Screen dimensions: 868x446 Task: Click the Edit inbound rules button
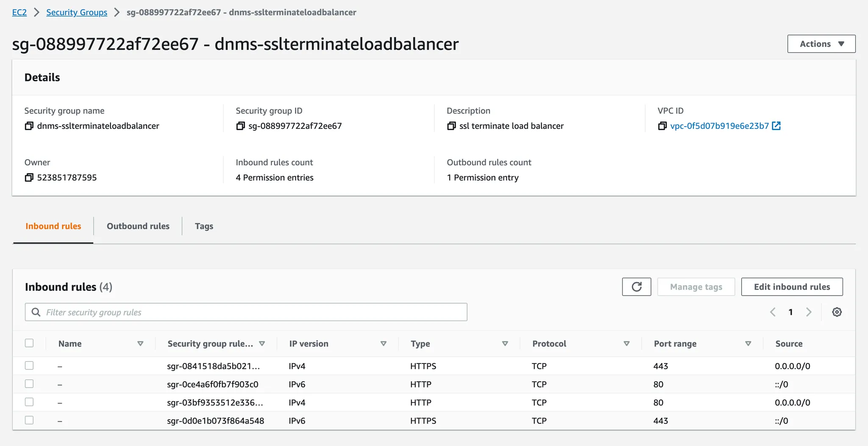tap(791, 287)
